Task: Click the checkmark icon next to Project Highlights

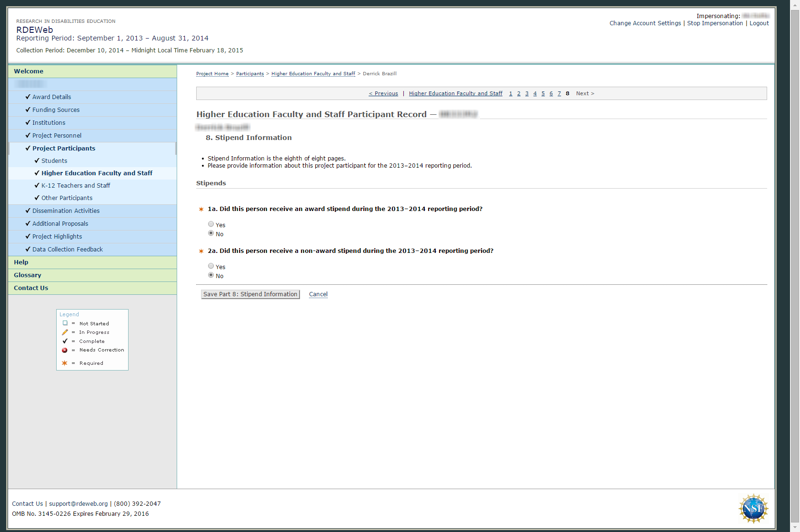Action: pyautogui.click(x=28, y=236)
